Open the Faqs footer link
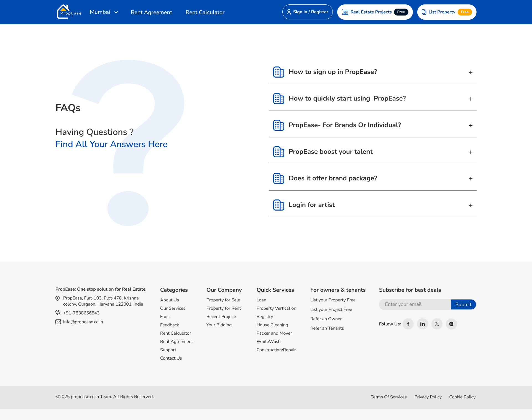 click(x=165, y=317)
